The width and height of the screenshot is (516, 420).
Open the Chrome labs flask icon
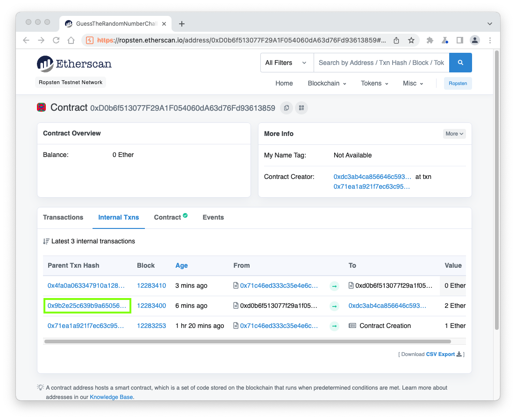(x=445, y=40)
